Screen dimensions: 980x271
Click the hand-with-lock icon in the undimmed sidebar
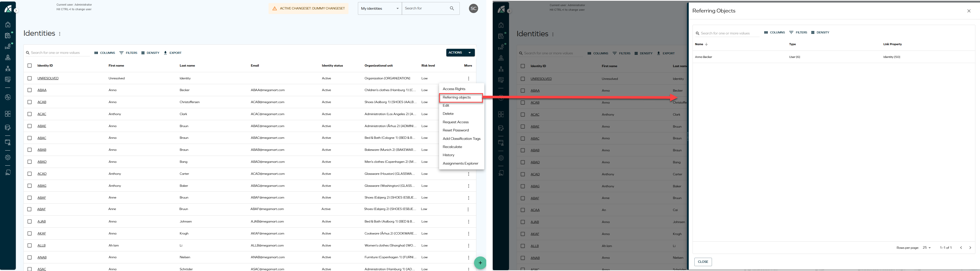pos(8,46)
